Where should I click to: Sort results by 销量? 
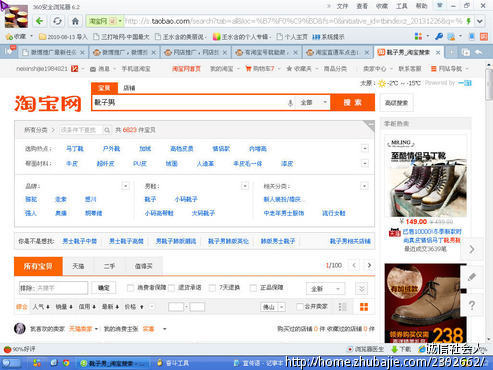coord(64,307)
